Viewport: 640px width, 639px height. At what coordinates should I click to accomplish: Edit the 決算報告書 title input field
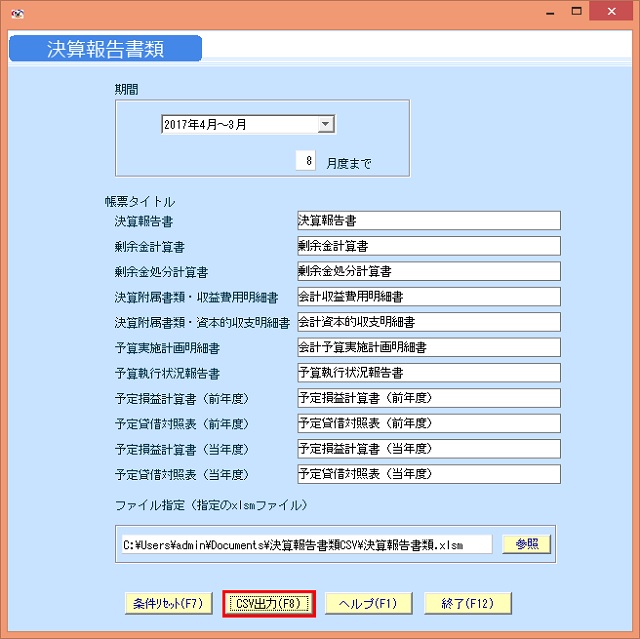click(x=429, y=221)
